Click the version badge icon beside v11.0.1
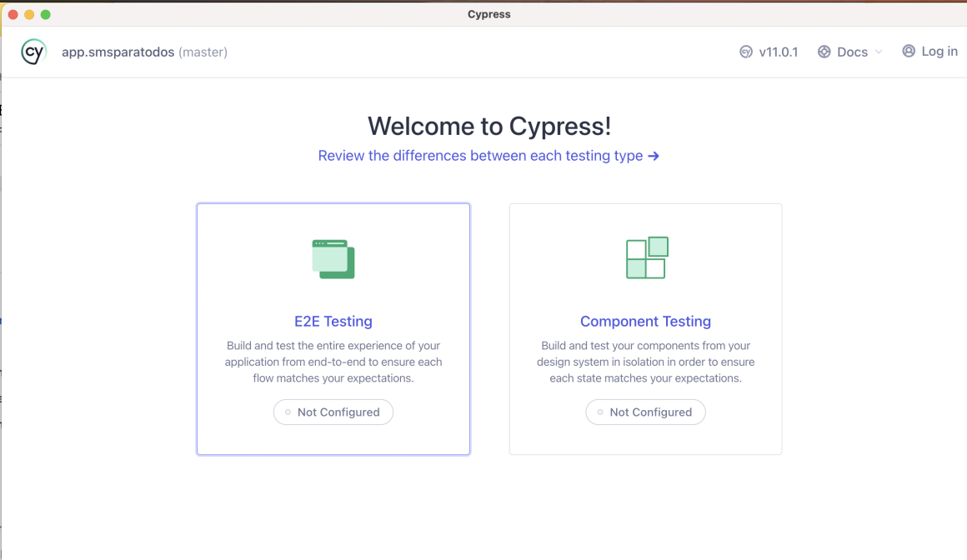This screenshot has width=967, height=560. click(745, 52)
